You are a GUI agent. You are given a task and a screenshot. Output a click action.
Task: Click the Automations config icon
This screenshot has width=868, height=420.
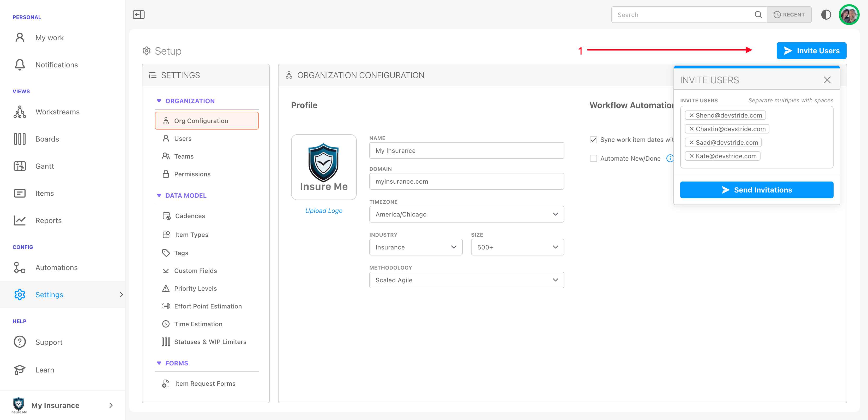pos(20,267)
